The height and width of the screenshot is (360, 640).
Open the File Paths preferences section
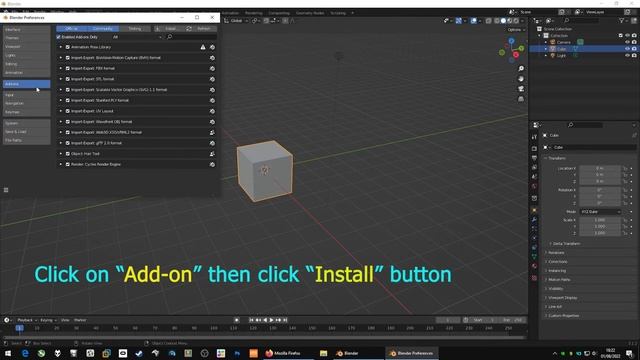(x=27, y=140)
